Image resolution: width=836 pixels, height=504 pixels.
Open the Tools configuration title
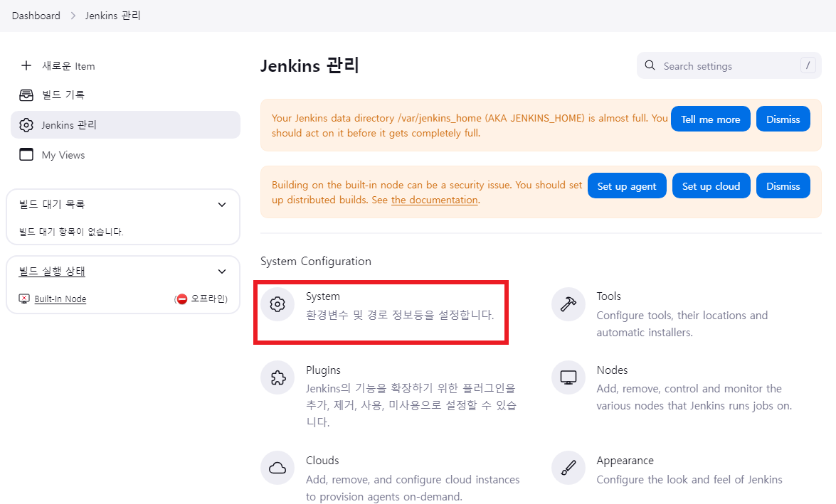(x=609, y=296)
